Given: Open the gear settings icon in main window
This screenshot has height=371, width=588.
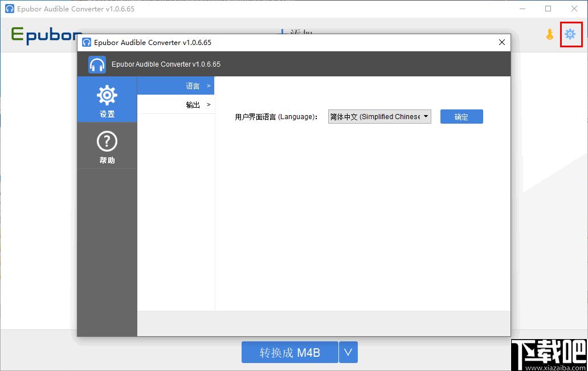Looking at the screenshot, I should pos(570,34).
